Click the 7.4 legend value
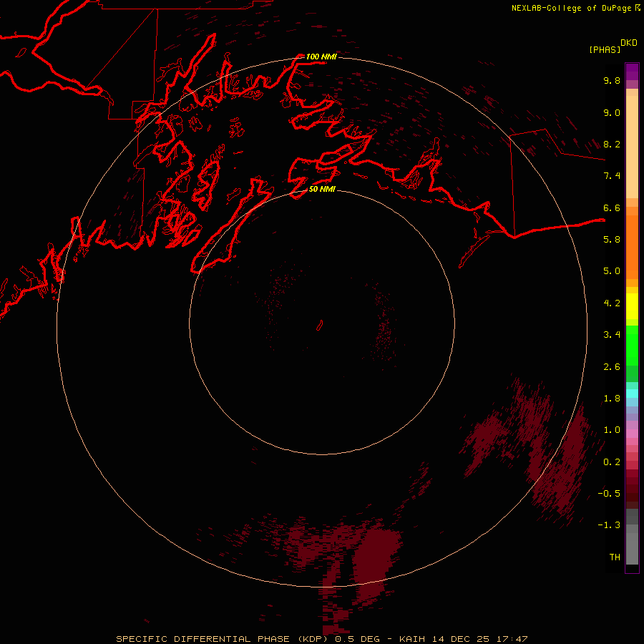This screenshot has height=644, width=644. 612,176
